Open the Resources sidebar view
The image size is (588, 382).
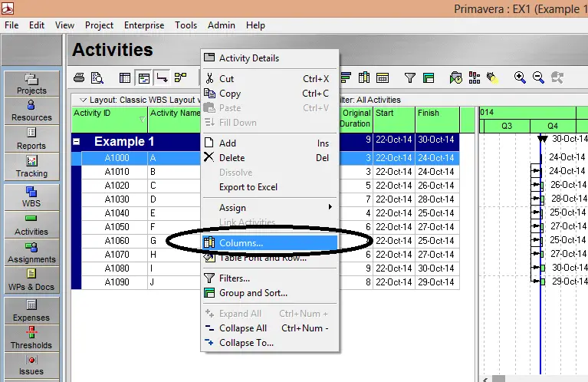31,111
